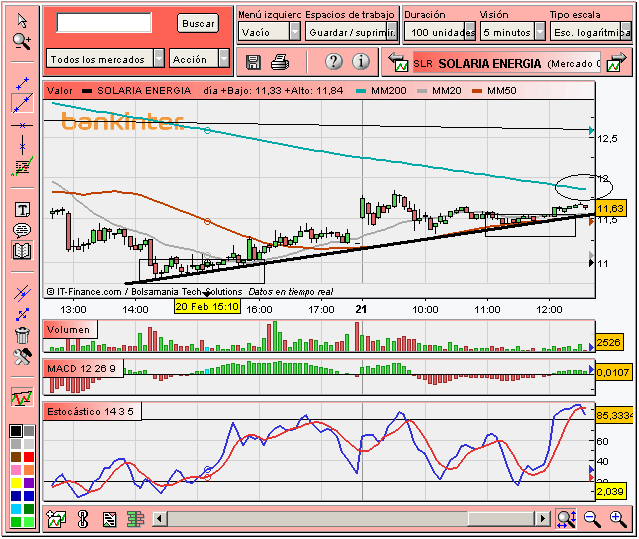
Task: Pick the red color swatch
Action: click(29, 457)
